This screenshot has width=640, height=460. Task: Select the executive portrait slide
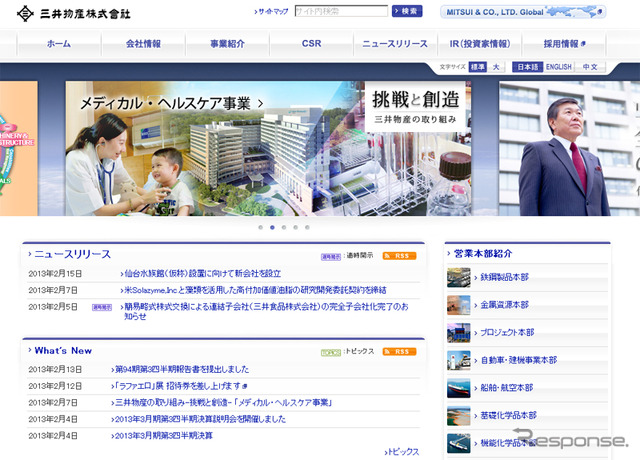point(569,149)
